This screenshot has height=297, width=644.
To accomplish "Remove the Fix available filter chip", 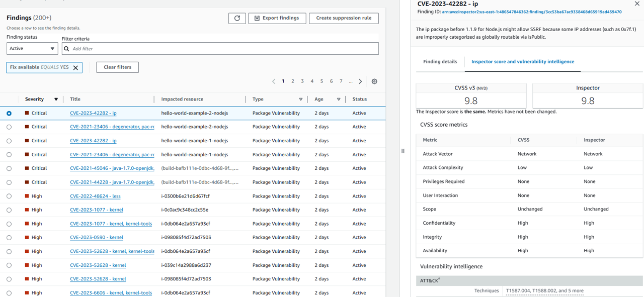I will click(x=75, y=67).
